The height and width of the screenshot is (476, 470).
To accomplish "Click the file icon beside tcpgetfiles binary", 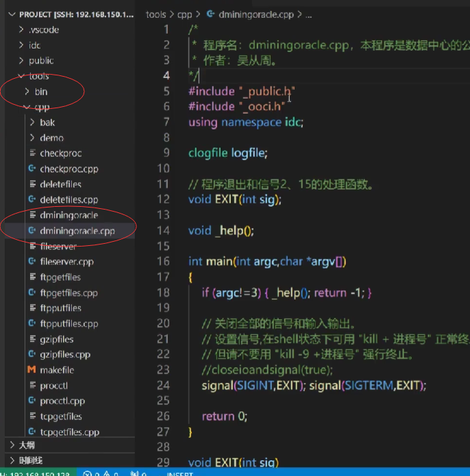I will coord(32,416).
